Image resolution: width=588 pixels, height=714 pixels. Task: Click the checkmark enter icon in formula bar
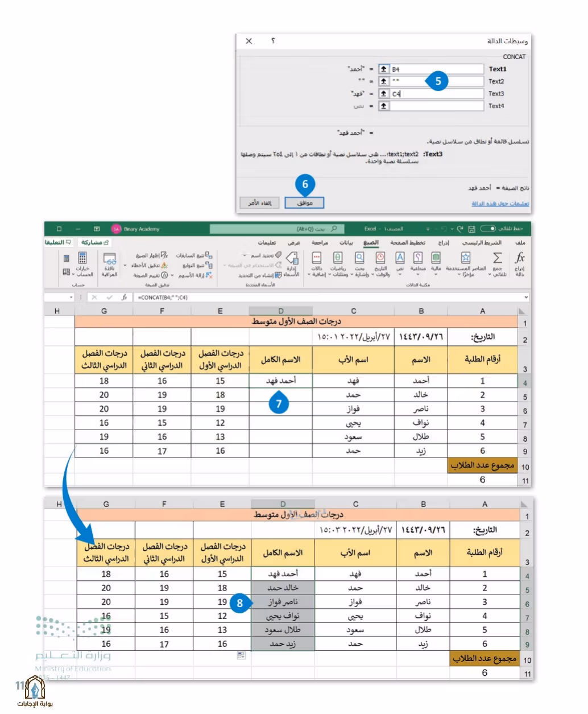(109, 297)
